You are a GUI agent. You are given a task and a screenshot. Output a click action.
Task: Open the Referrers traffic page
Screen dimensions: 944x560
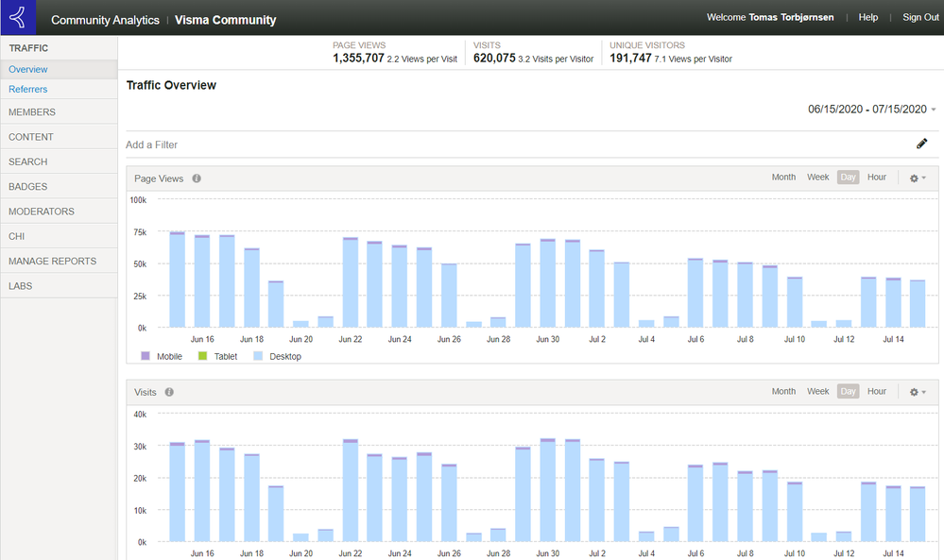click(x=59, y=89)
